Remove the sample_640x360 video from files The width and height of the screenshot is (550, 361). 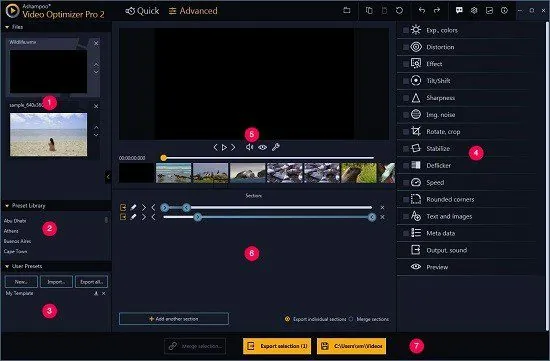[x=96, y=106]
